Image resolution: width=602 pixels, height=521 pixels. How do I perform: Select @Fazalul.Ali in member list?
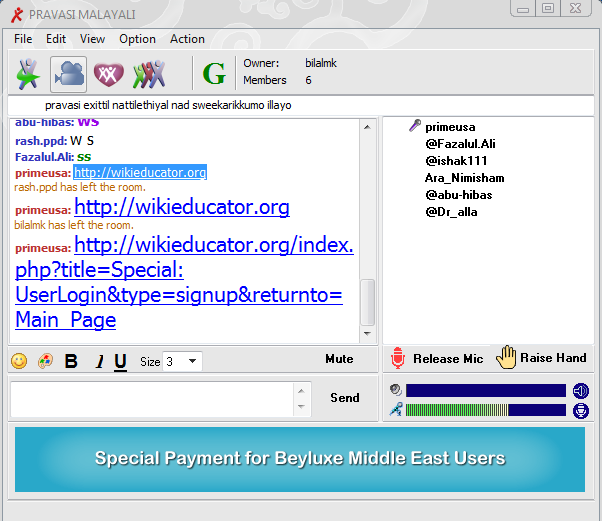click(460, 144)
